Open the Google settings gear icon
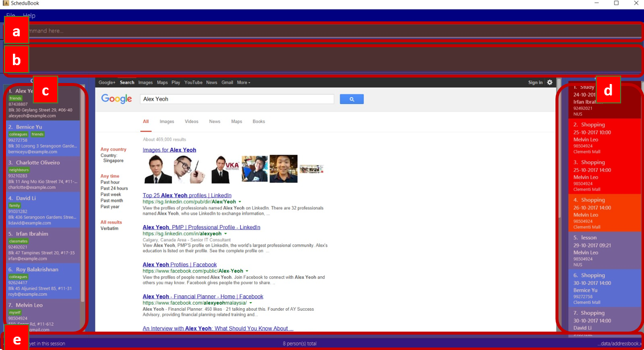 click(550, 83)
